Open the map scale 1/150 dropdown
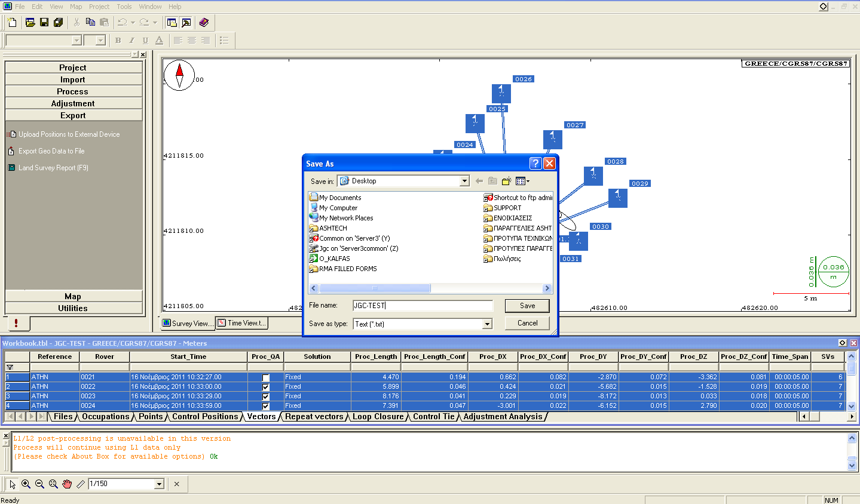 tap(159, 484)
